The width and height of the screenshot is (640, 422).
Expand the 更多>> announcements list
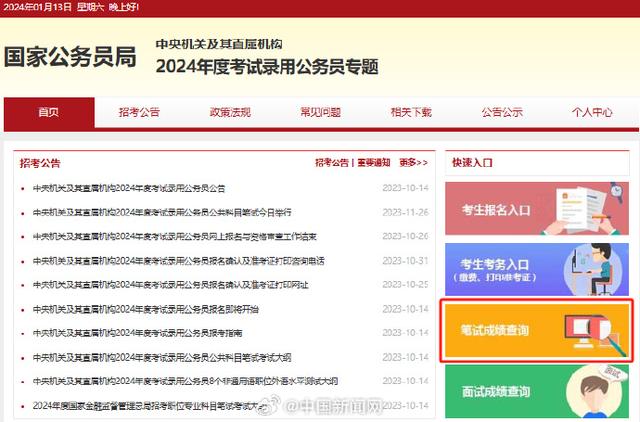coord(413,162)
